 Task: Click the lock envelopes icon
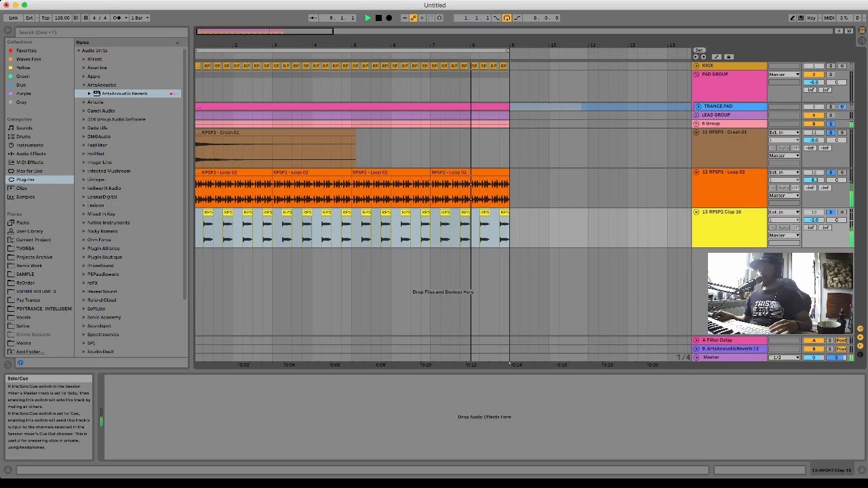point(728,57)
